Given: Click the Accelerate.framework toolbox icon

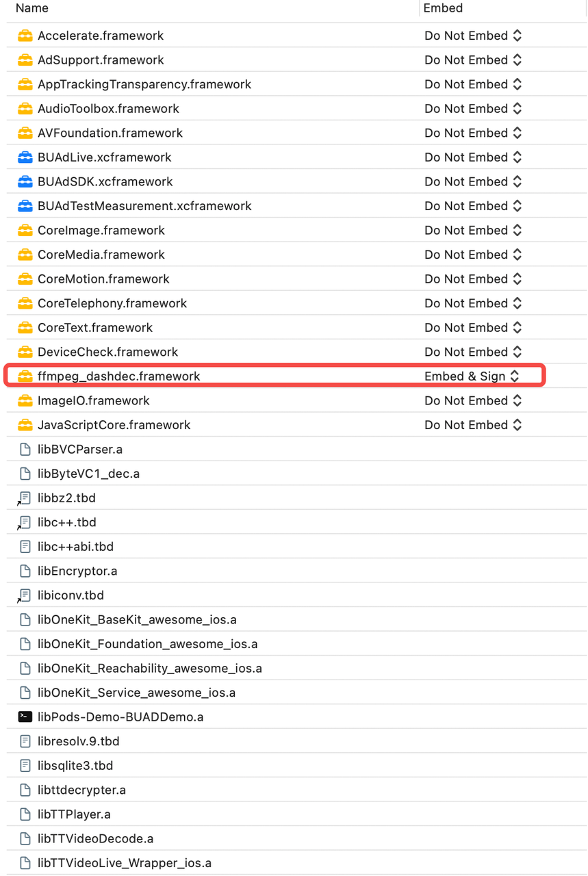Looking at the screenshot, I should [x=25, y=36].
